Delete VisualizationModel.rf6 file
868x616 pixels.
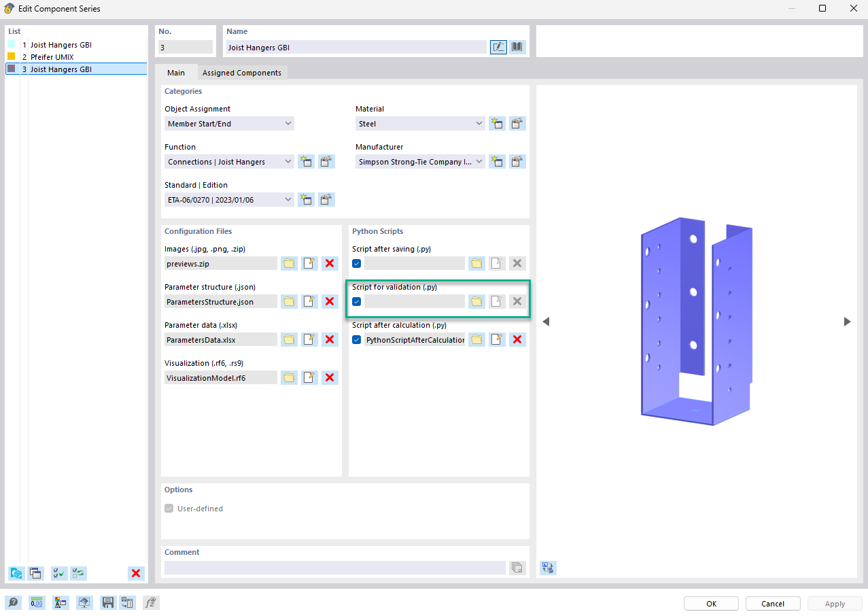coord(330,377)
